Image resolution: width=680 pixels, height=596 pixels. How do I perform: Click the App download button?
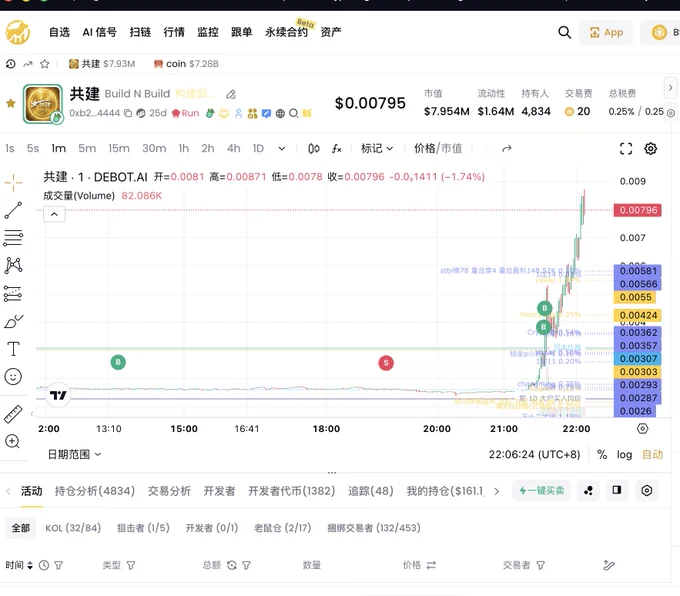606,33
